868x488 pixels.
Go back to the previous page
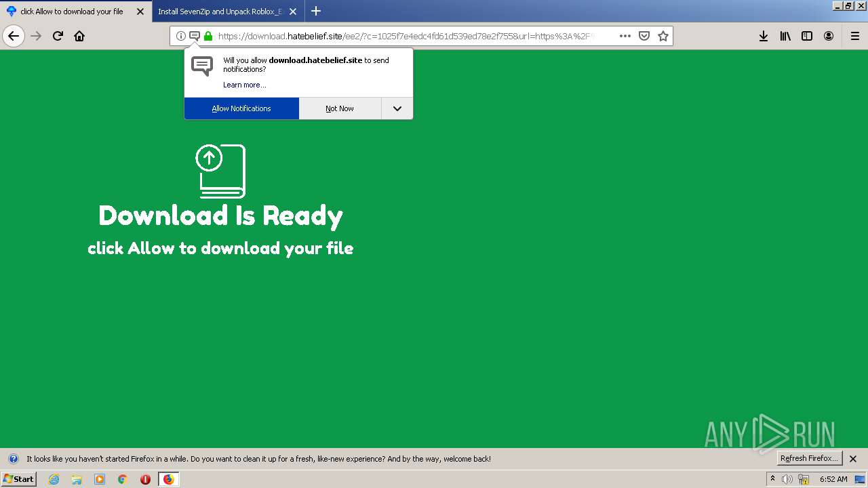click(x=14, y=36)
